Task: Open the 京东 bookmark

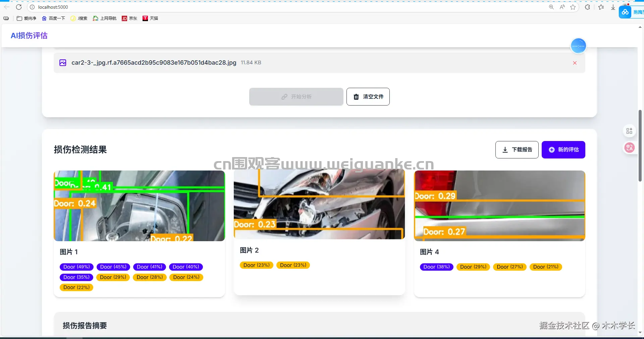Action: [x=129, y=18]
